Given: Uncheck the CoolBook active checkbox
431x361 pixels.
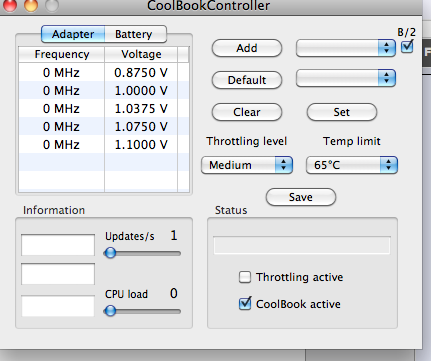Looking at the screenshot, I should [245, 304].
